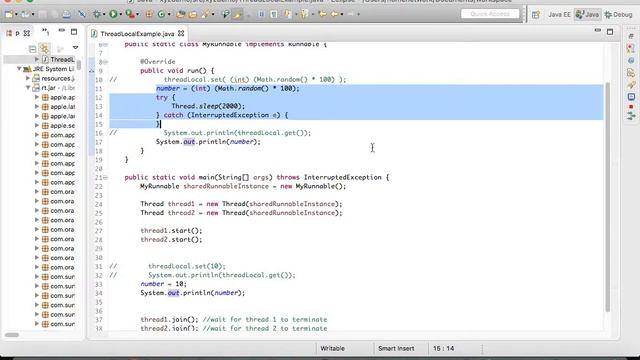Collapse code fold at line 21 main method
640x360 pixels.
tap(105, 178)
